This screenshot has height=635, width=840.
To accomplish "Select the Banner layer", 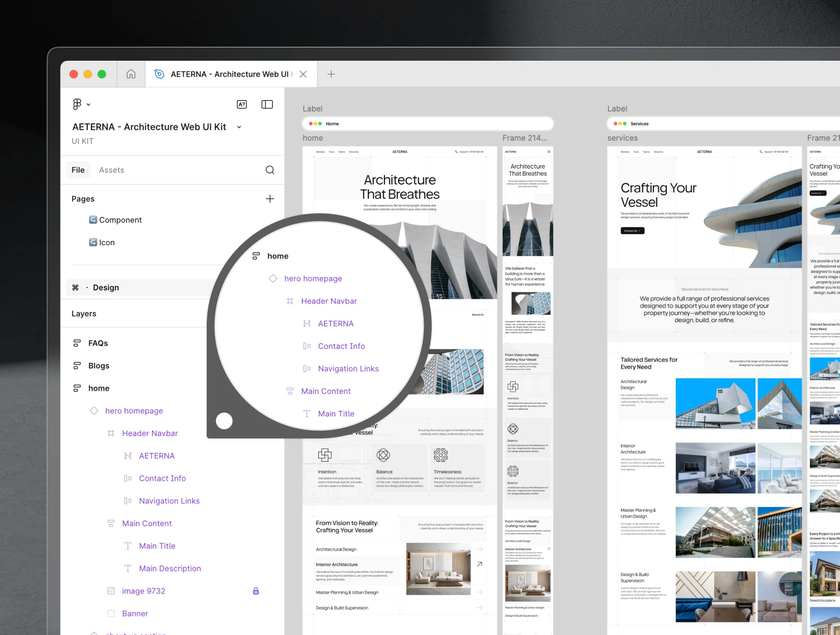I will (x=135, y=614).
